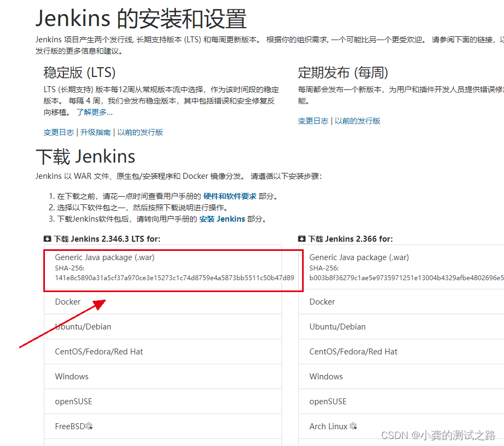Open LTS 变更日志 changelog link

pyautogui.click(x=59, y=132)
